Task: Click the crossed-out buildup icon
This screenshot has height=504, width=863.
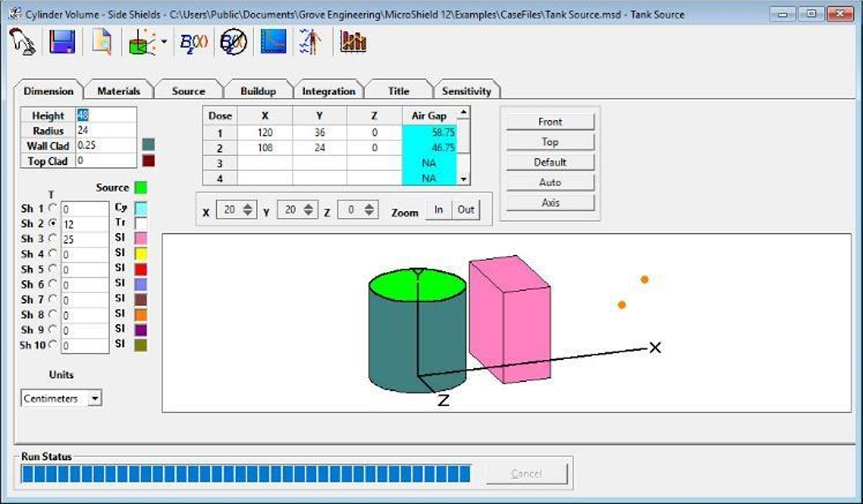Action: [x=233, y=42]
